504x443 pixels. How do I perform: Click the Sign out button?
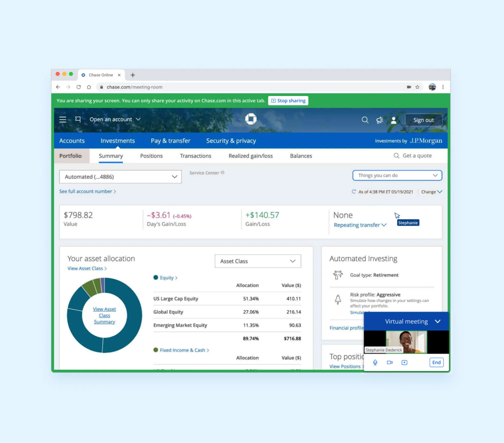click(424, 120)
